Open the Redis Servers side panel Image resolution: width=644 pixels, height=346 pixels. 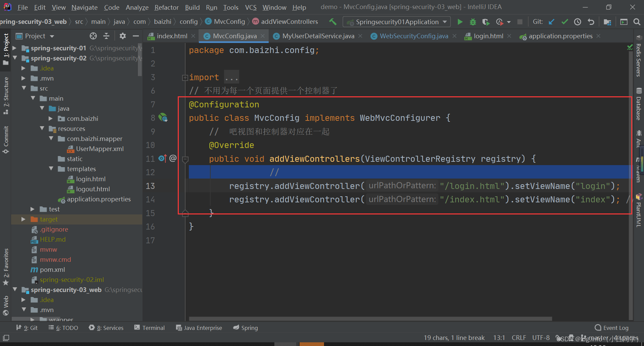click(x=639, y=56)
